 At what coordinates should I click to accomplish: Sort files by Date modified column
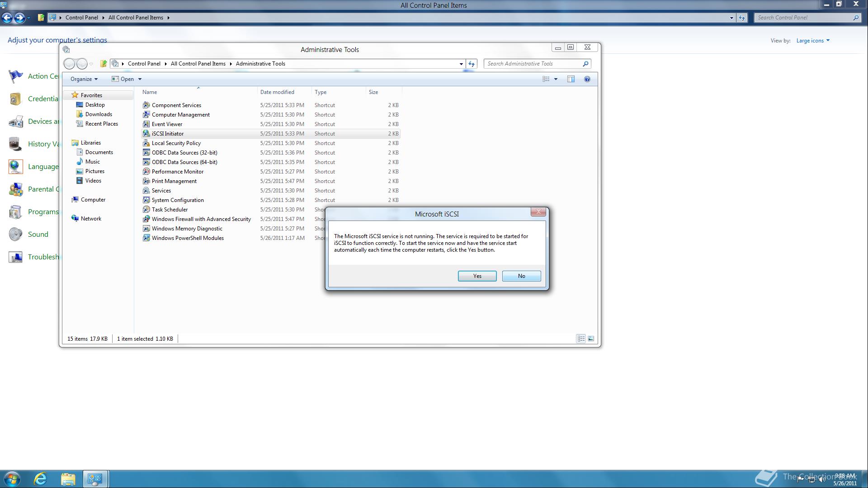[284, 92]
